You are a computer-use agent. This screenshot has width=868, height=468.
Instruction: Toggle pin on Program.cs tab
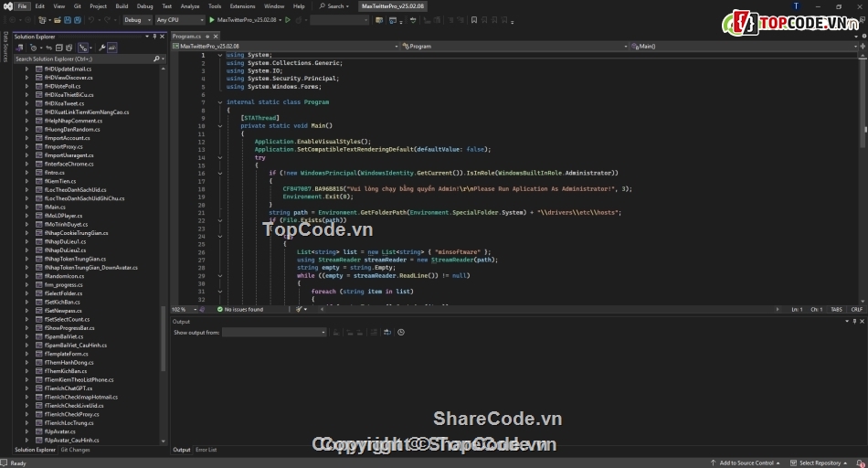click(207, 37)
